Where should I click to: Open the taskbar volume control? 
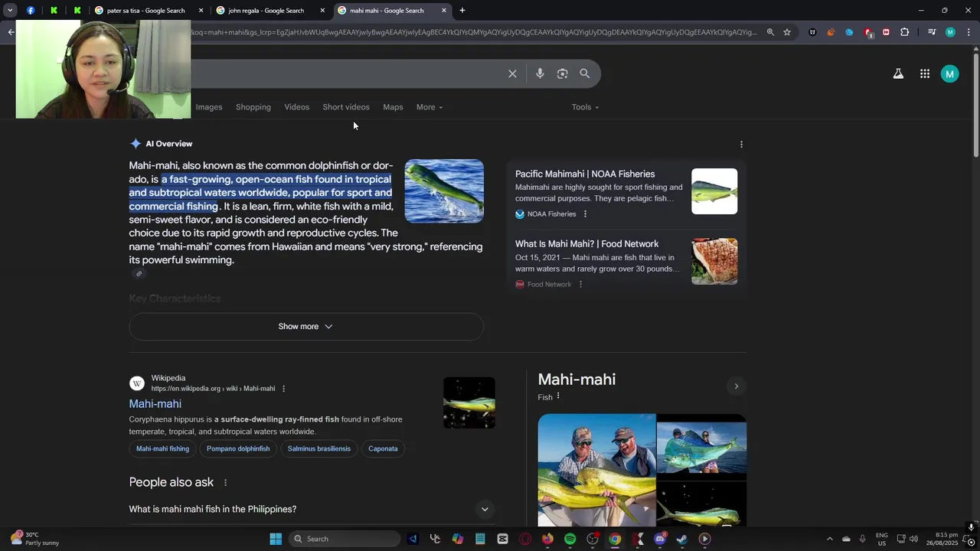(913, 539)
